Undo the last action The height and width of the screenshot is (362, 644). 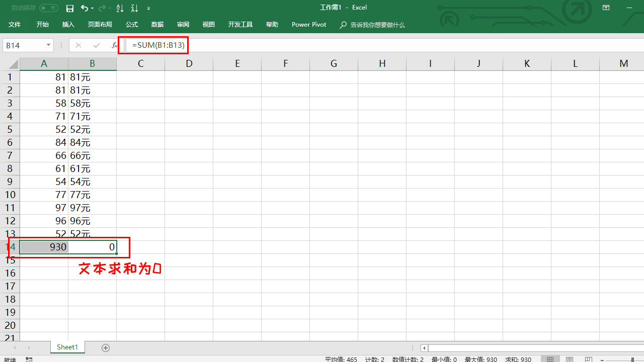point(84,9)
